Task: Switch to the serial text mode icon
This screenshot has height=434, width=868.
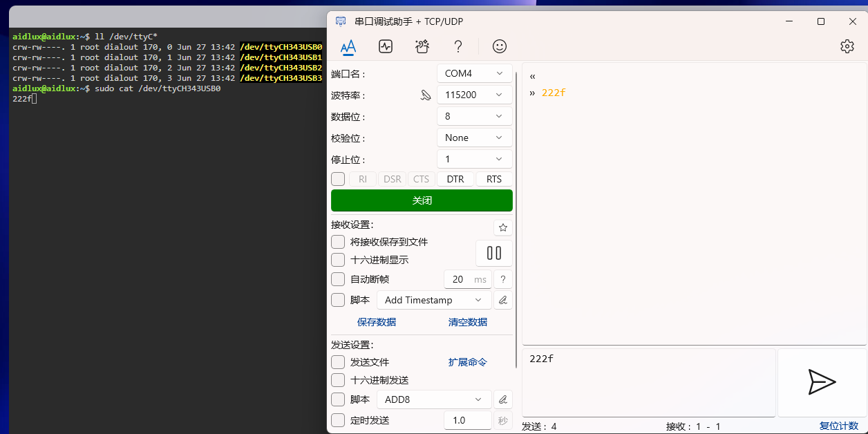Action: pyautogui.click(x=348, y=46)
